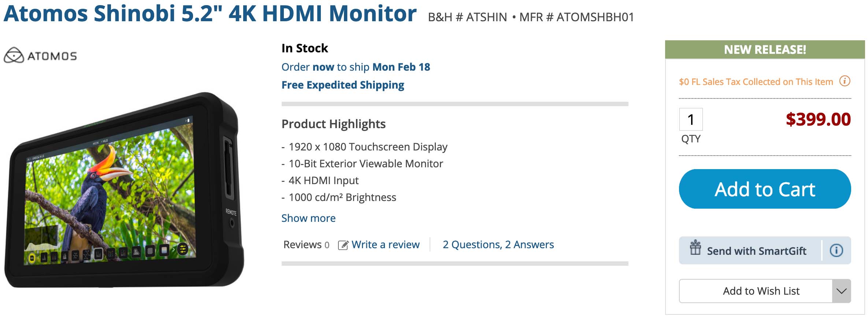Screen dimensions: 868x317
Task: Open the Write a review link
Action: pos(385,245)
